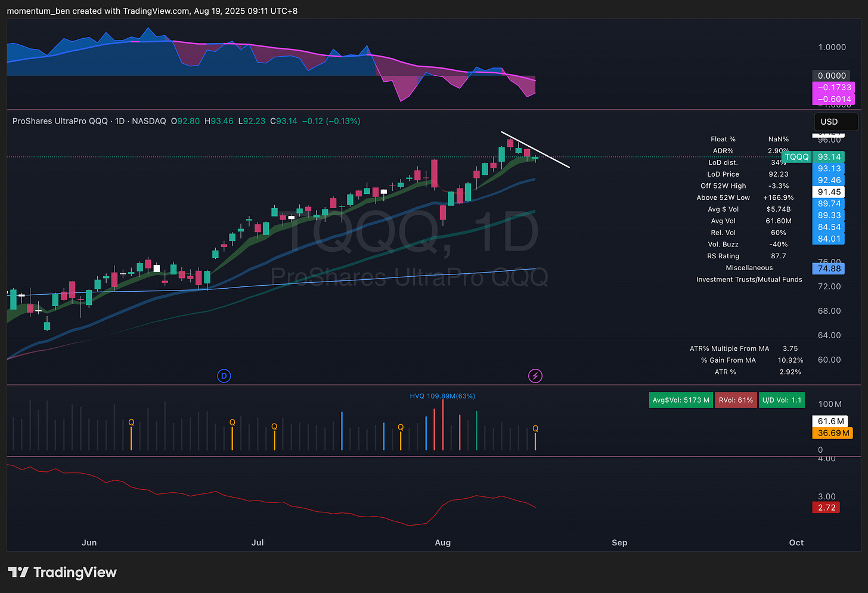The image size is (868, 593).
Task: Click the 72.00 price axis label
Action: pos(829,286)
